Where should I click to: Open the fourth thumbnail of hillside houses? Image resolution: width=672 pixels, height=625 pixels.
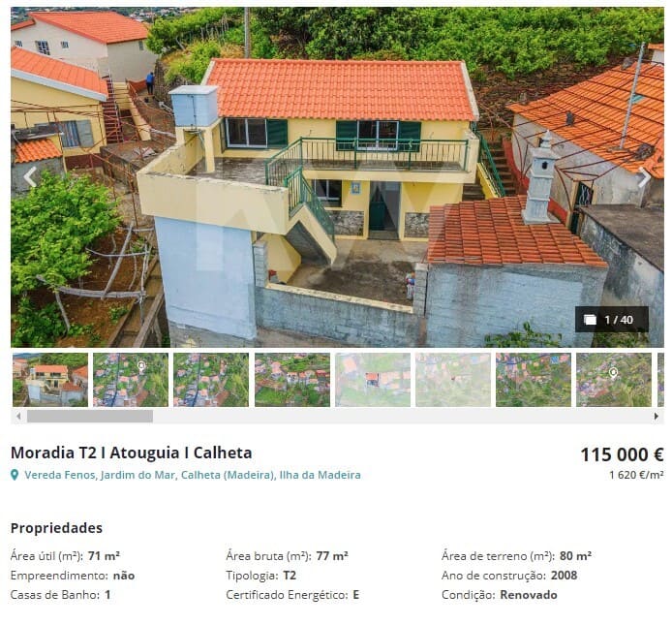point(292,380)
